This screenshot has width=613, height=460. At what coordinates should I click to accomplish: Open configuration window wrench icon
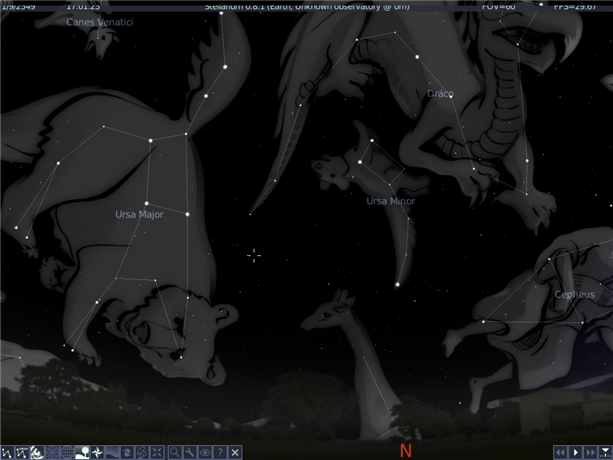190,453
